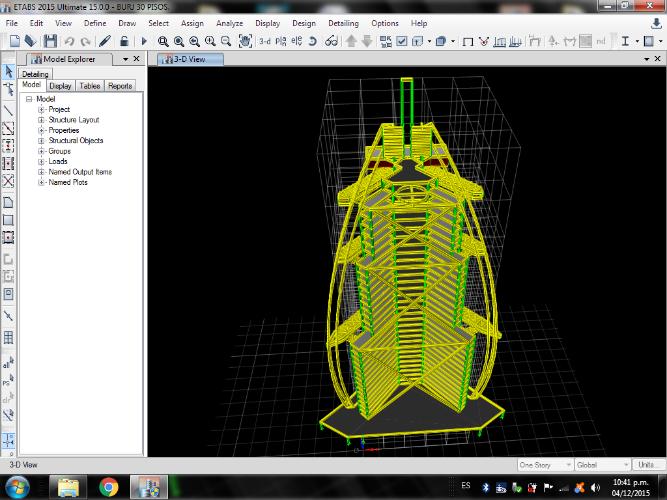The height and width of the screenshot is (500, 667).
Task: Click the Rubber Band Zoom magnifier
Action: tap(162, 41)
